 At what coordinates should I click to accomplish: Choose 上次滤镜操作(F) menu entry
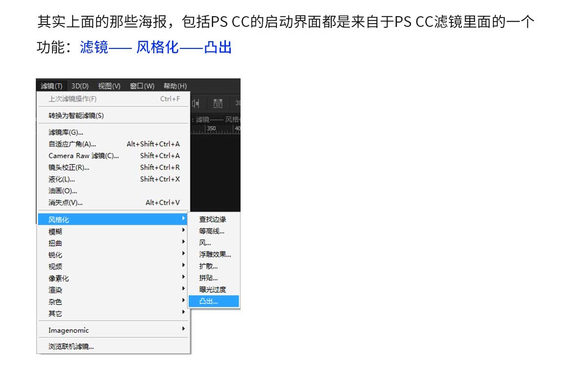[x=114, y=99]
